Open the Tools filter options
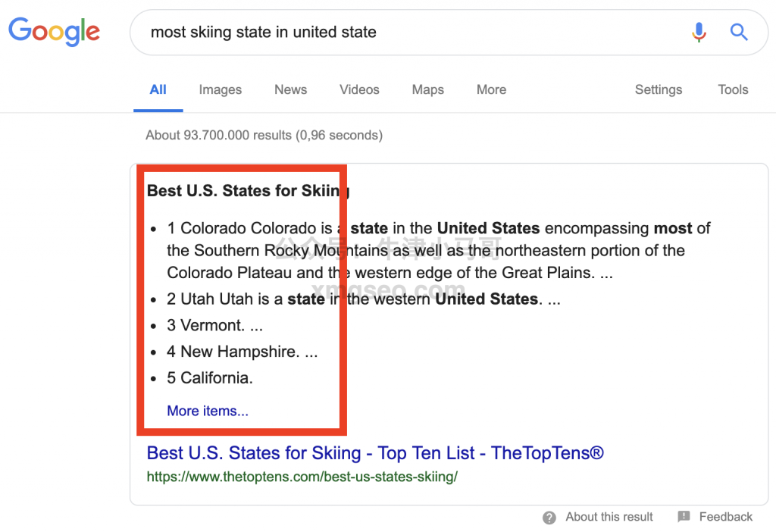Viewport: 776px width, 532px height. point(733,89)
